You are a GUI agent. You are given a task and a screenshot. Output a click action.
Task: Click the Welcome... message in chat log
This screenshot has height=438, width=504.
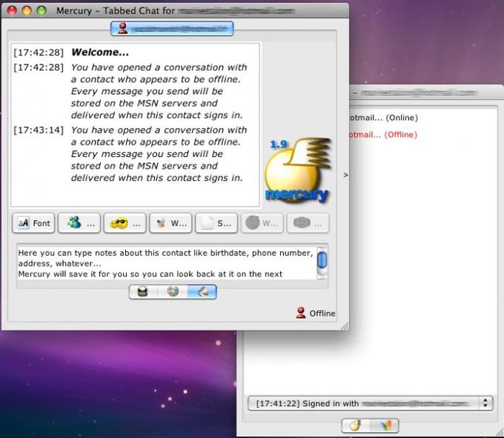point(100,52)
